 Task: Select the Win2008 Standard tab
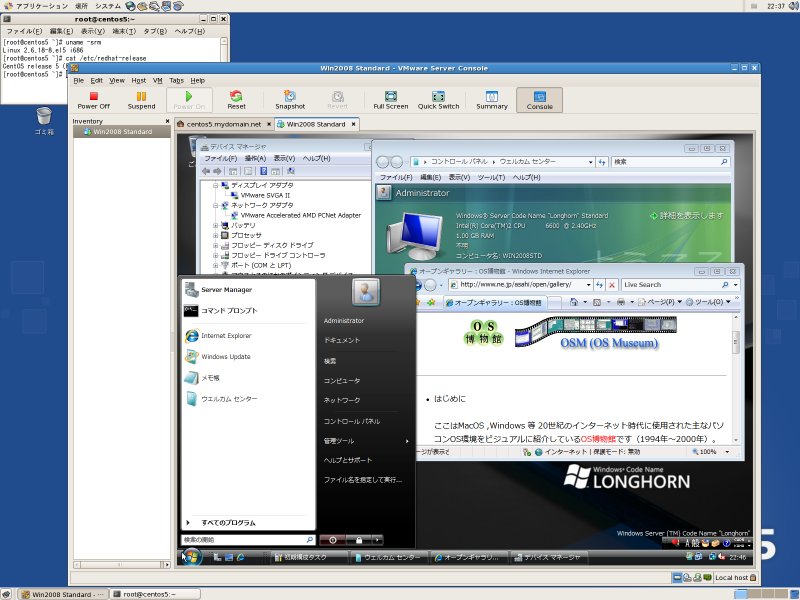click(x=316, y=124)
